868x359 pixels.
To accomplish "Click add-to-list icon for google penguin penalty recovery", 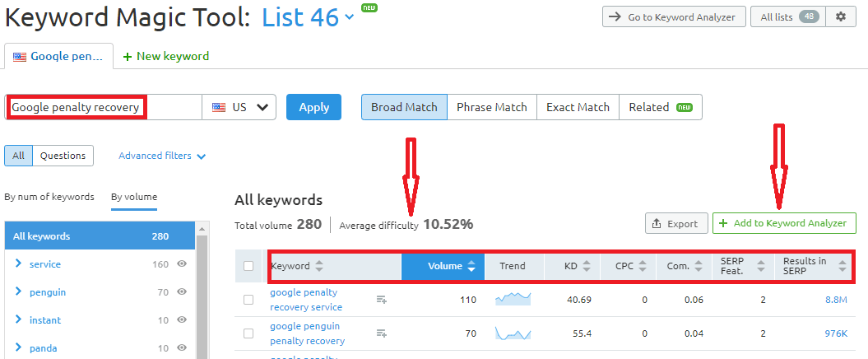I will (382, 333).
